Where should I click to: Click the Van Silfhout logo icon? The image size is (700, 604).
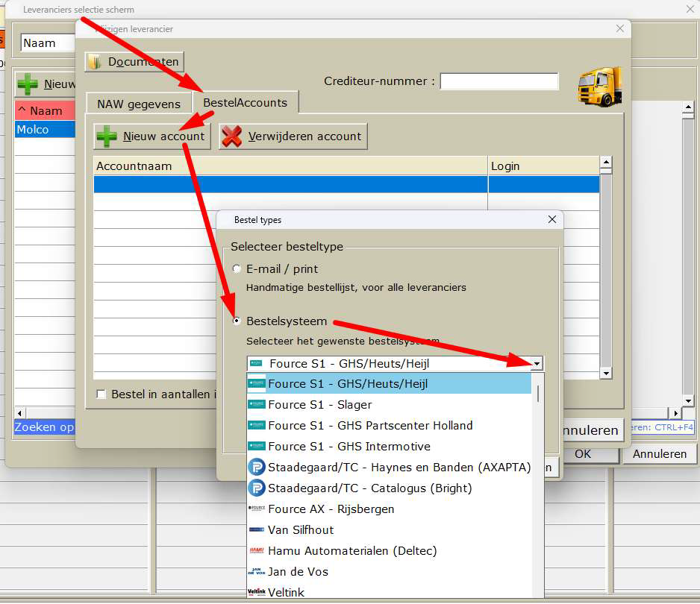click(257, 529)
